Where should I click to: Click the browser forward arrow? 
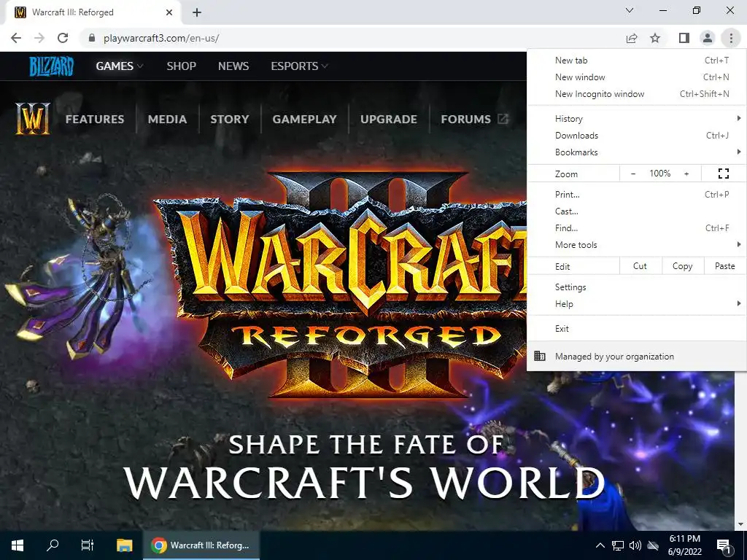tap(39, 38)
